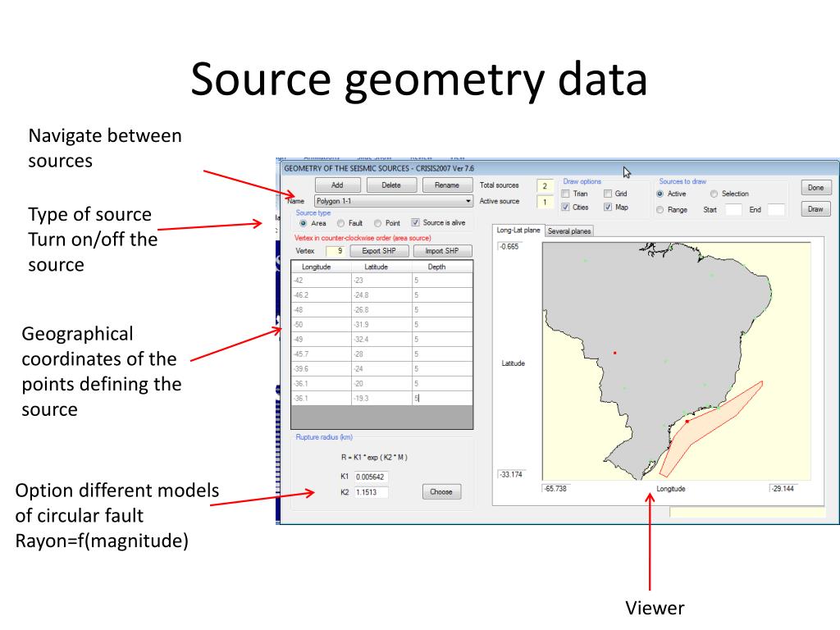Select longitude cell -39.6
The image size is (840, 630).
[322, 368]
